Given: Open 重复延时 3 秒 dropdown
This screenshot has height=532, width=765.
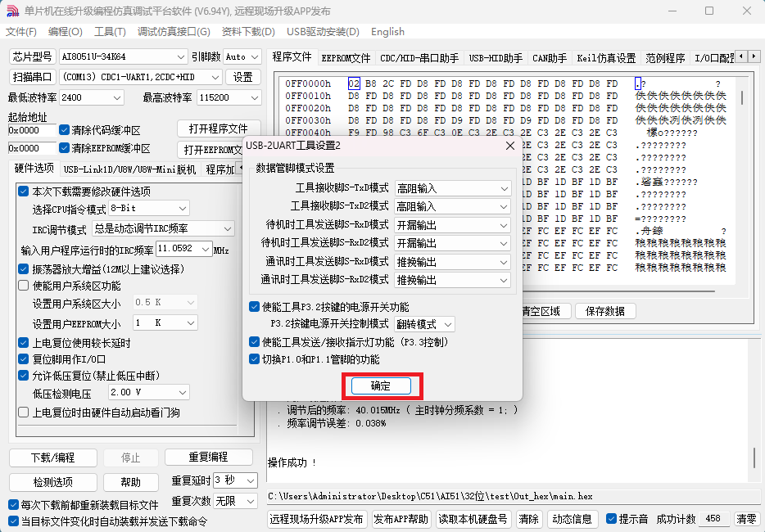Looking at the screenshot, I should (x=235, y=480).
